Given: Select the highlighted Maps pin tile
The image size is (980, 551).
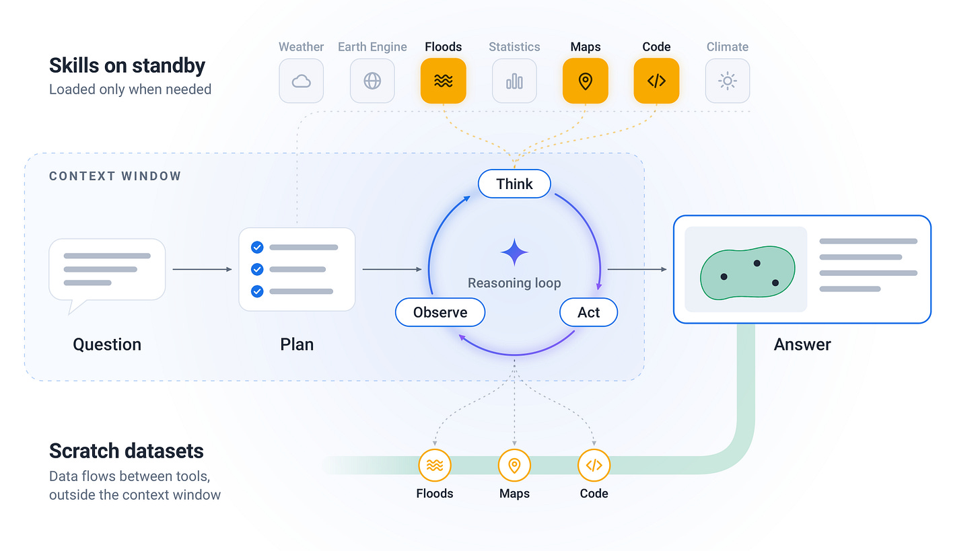Looking at the screenshot, I should click(586, 81).
